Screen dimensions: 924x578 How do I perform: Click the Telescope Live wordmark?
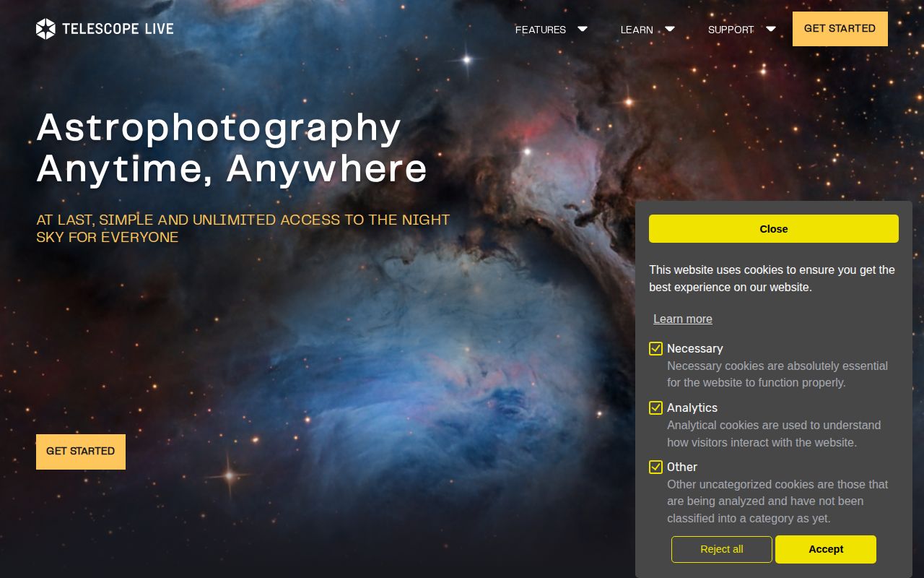click(118, 29)
